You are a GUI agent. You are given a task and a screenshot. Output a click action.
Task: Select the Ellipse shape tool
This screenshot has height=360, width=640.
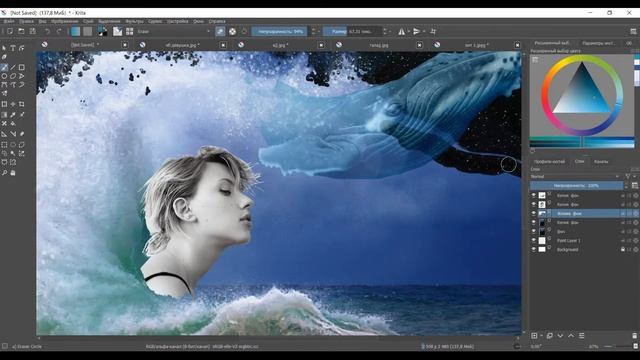(4, 76)
